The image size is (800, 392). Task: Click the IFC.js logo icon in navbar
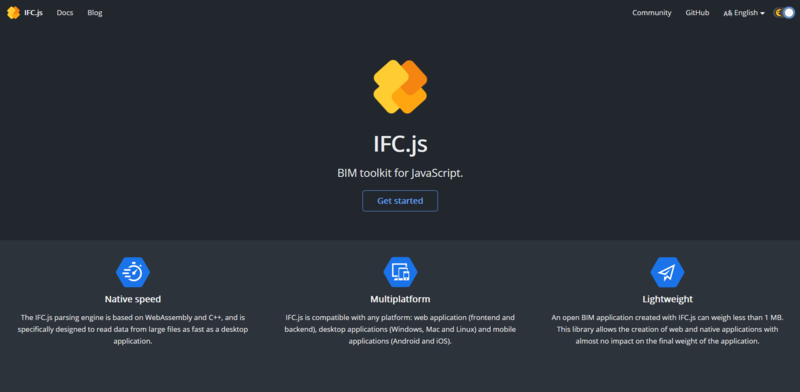[x=13, y=13]
